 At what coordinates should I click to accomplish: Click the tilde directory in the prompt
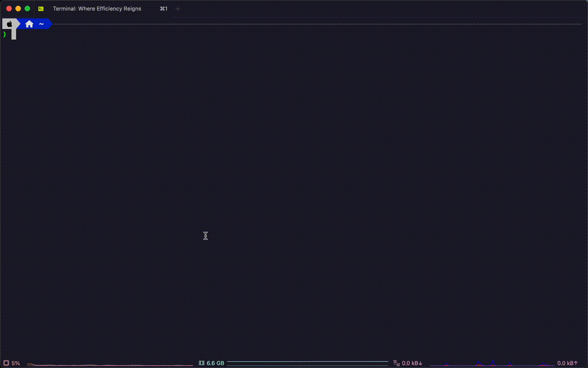41,24
